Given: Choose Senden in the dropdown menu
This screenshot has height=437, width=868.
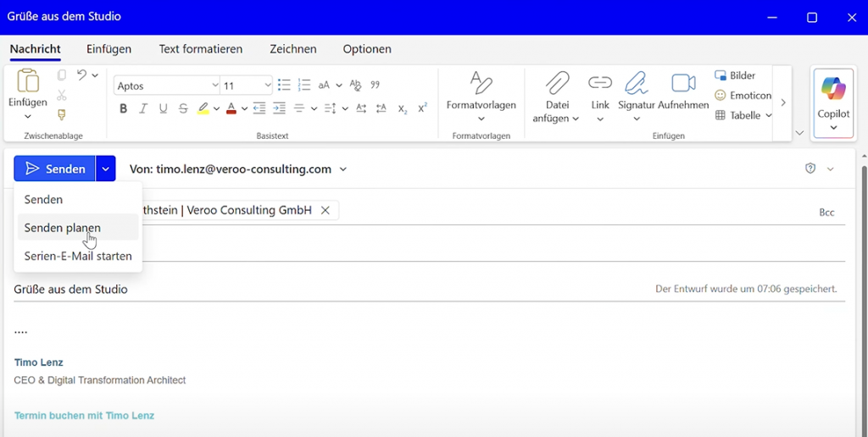Looking at the screenshot, I should coord(78,199).
